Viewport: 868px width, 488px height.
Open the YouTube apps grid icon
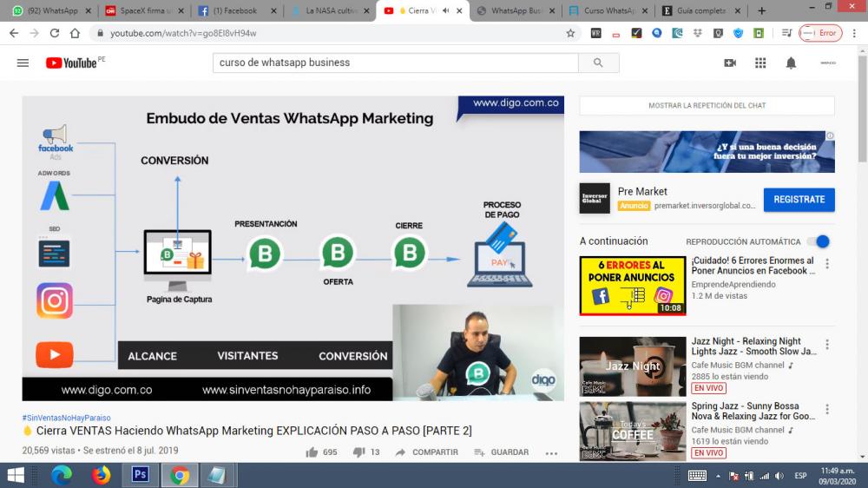(x=760, y=63)
